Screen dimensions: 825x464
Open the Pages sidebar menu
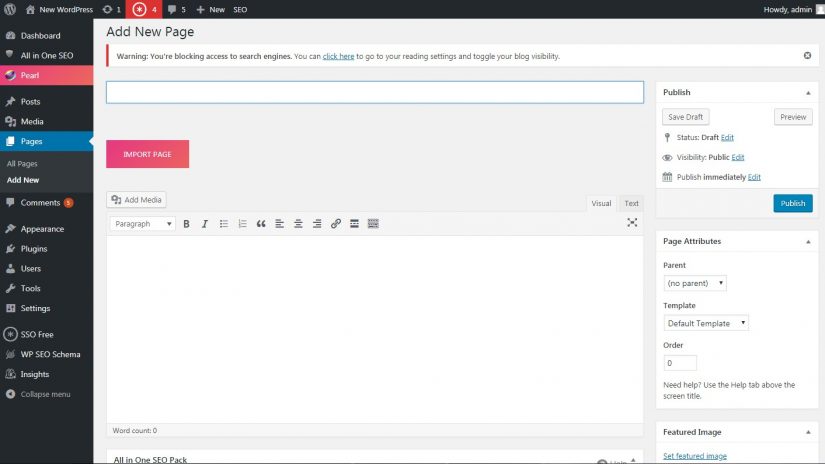pyautogui.click(x=46, y=142)
